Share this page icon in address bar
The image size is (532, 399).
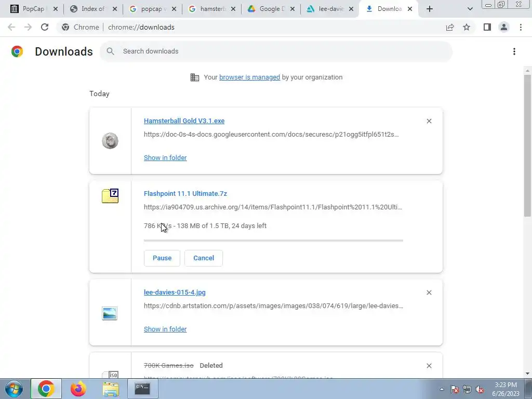coord(450,27)
